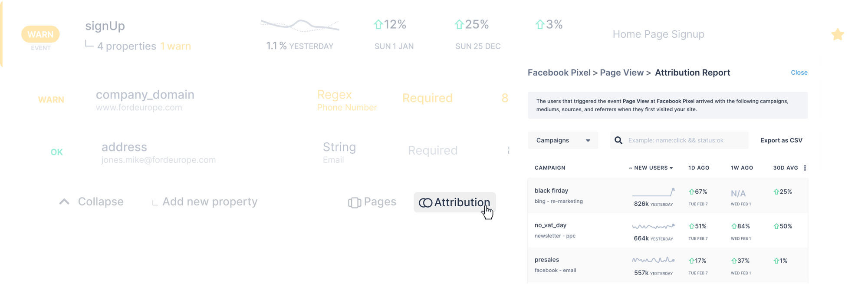Open the overflow menu beside 30D AVG

(x=805, y=167)
